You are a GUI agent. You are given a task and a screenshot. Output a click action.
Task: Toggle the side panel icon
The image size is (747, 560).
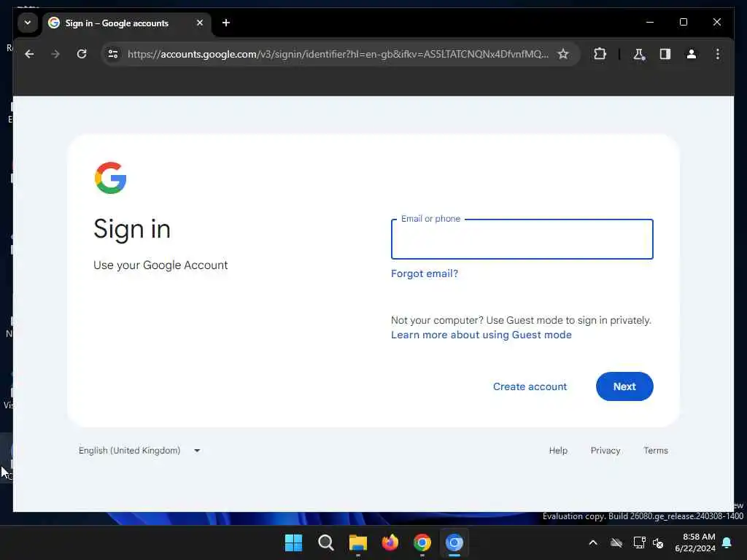click(665, 54)
